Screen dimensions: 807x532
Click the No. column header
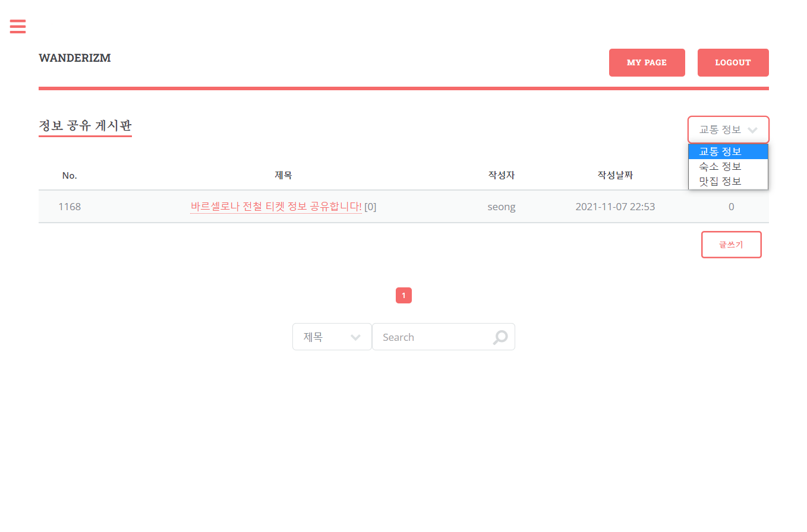pyautogui.click(x=70, y=175)
